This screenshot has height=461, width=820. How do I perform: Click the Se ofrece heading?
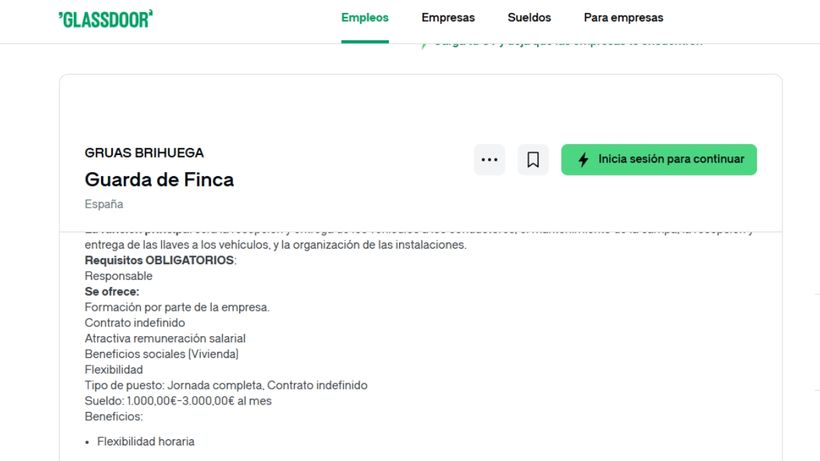pyautogui.click(x=112, y=292)
